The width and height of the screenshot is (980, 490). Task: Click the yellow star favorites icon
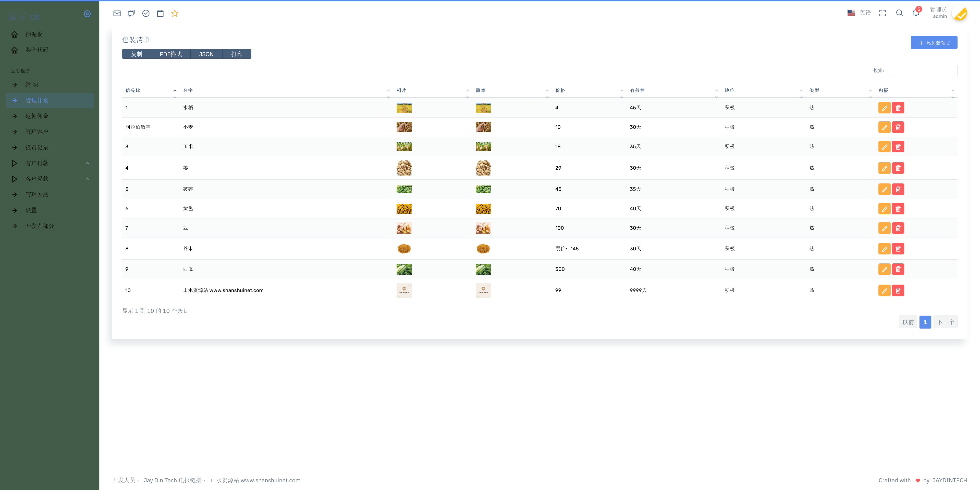click(175, 13)
